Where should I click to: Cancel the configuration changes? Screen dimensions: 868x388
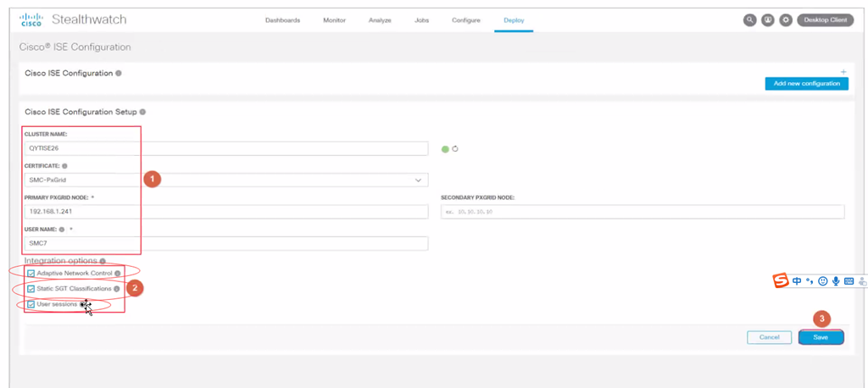[x=770, y=337]
